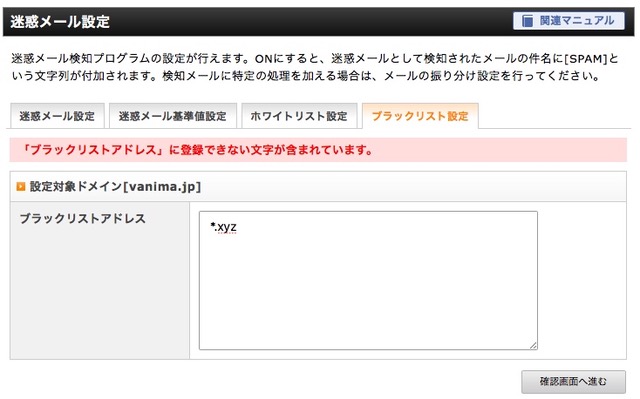Open the 迷惑メール基準値設定 tab
The width and height of the screenshot is (640, 399).
pyautogui.click(x=173, y=116)
